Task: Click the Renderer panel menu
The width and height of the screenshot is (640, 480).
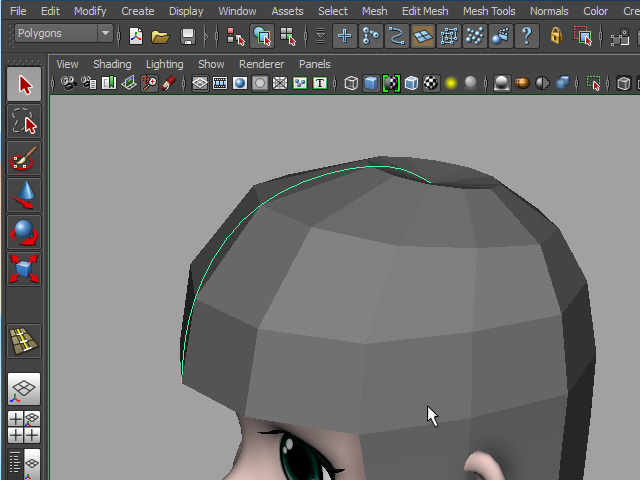Action: point(260,64)
